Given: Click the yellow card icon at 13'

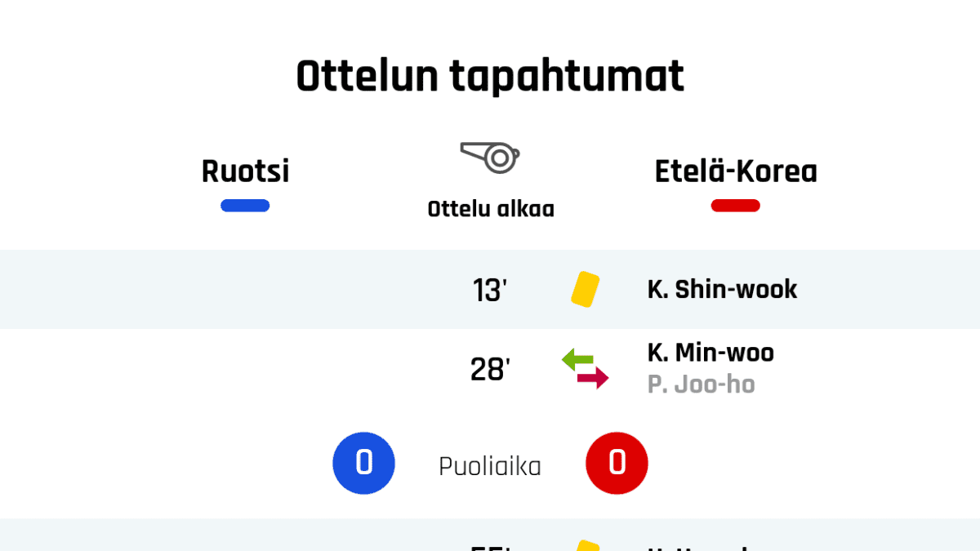Looking at the screenshot, I should (585, 290).
